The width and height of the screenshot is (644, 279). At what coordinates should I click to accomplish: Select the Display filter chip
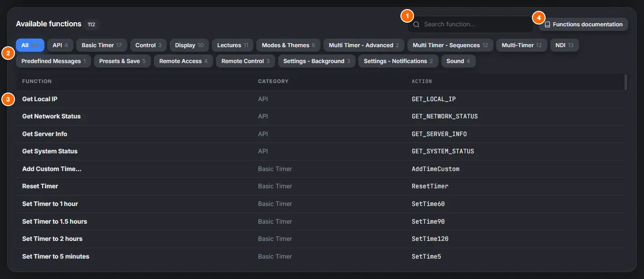tap(189, 45)
